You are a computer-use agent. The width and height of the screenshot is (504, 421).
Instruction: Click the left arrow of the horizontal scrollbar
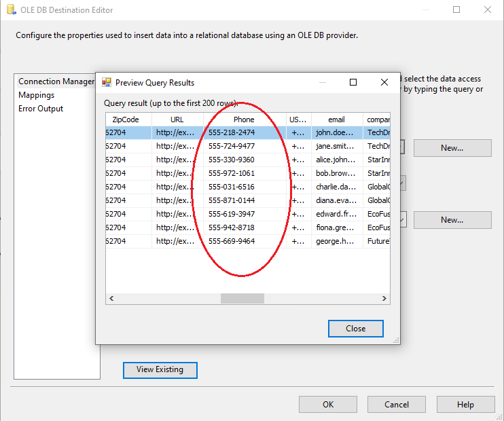(x=111, y=298)
